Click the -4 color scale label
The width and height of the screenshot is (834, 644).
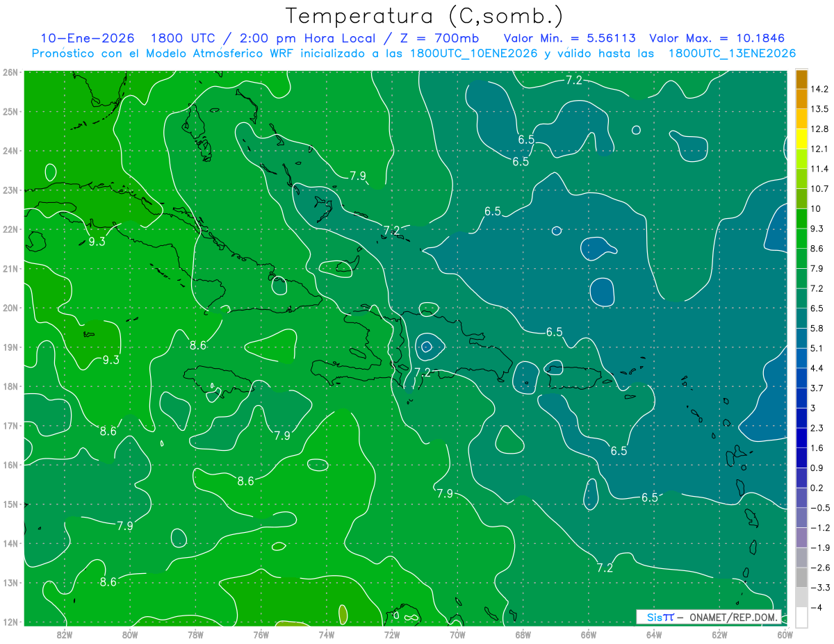[x=816, y=607]
